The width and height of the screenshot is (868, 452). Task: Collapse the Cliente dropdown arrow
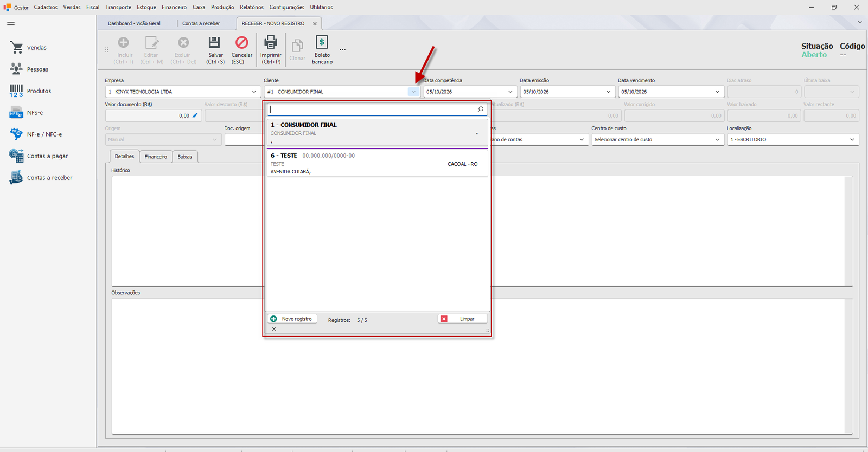tap(413, 92)
